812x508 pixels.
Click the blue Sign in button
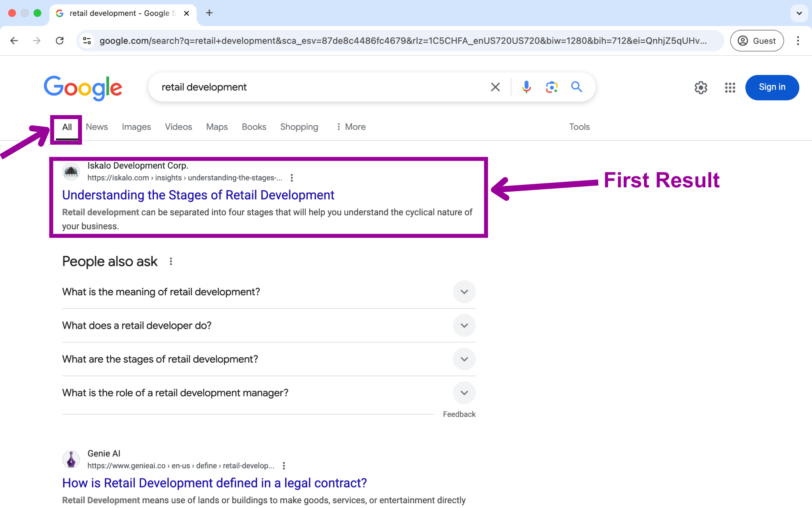tap(772, 87)
